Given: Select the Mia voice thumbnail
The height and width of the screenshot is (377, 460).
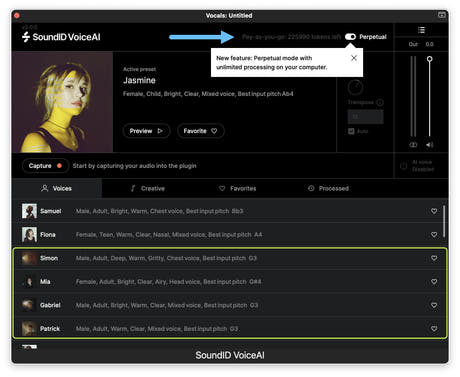Looking at the screenshot, I should coord(29,282).
